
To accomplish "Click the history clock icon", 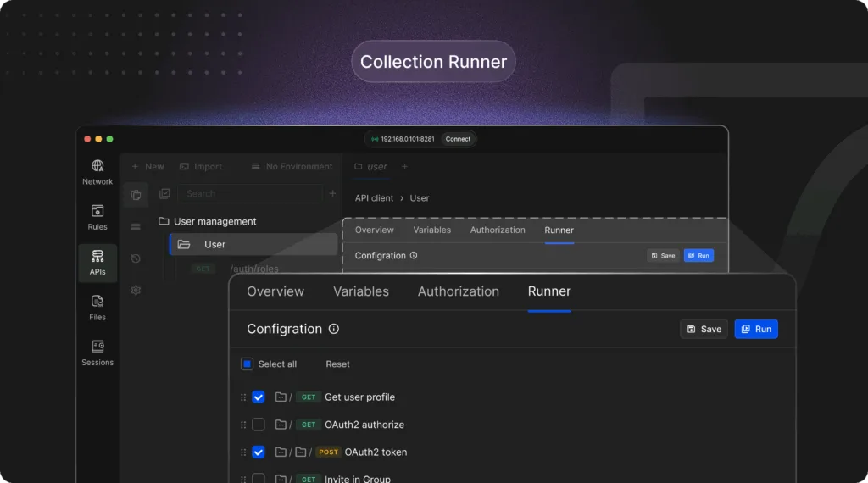I will pyautogui.click(x=136, y=258).
